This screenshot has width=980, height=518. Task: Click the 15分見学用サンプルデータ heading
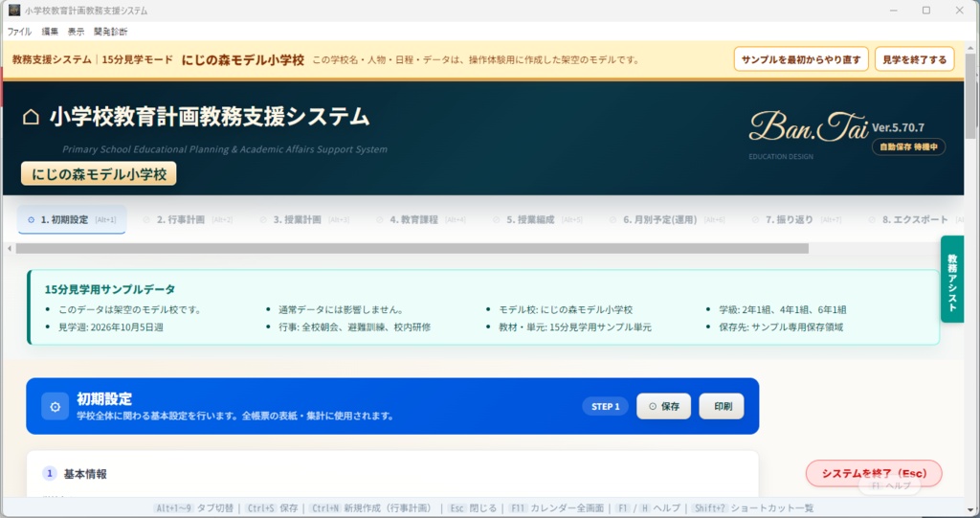pos(109,289)
